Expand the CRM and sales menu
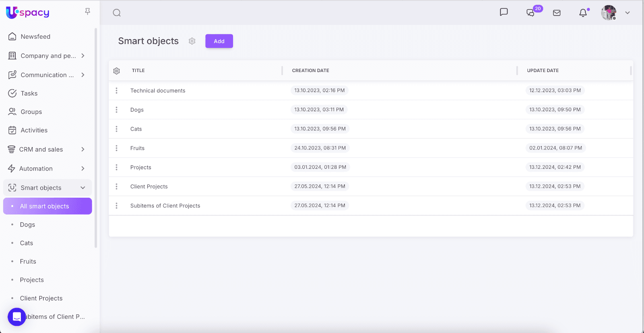This screenshot has height=333, width=644. click(83, 149)
